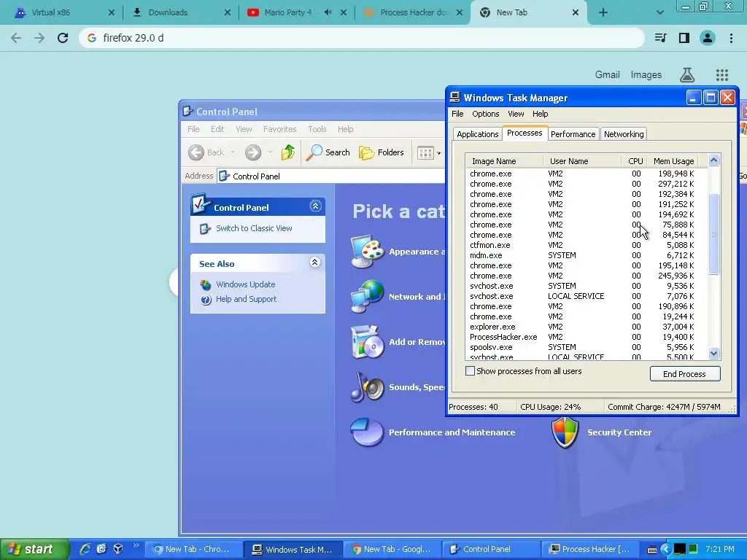The height and width of the screenshot is (560, 747).
Task: Switch to Process Hacker taskbar button
Action: click(589, 549)
